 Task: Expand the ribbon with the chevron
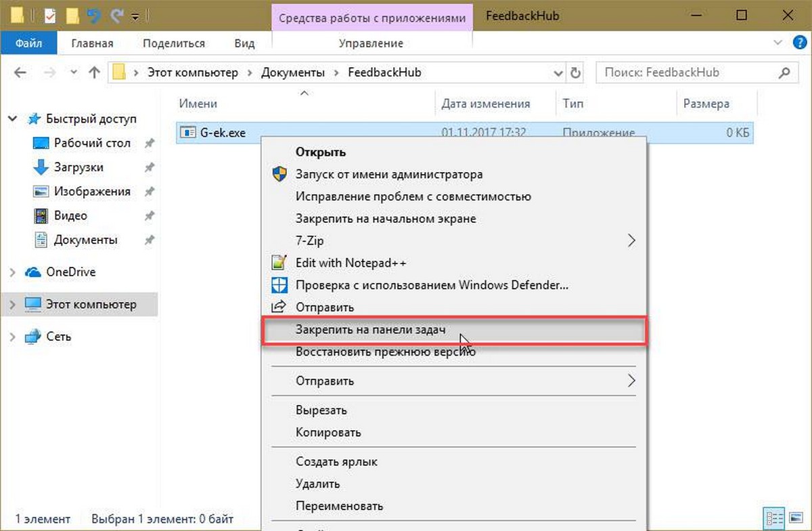click(x=777, y=43)
